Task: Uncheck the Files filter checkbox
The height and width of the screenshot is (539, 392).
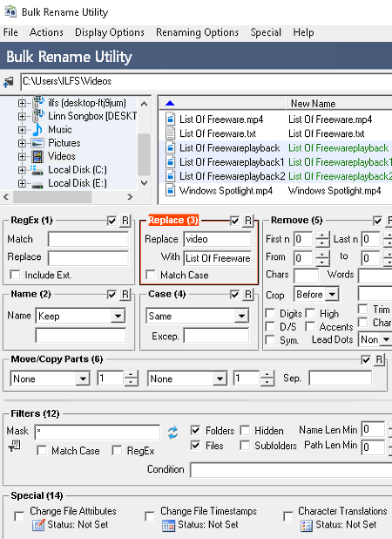Action: pyautogui.click(x=196, y=446)
